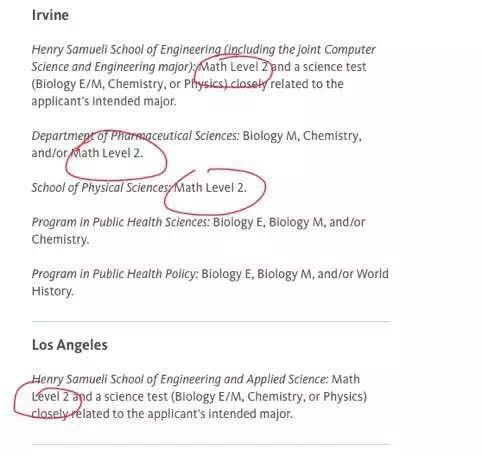Click circled Level 2 under Los Angeles

pyautogui.click(x=50, y=397)
